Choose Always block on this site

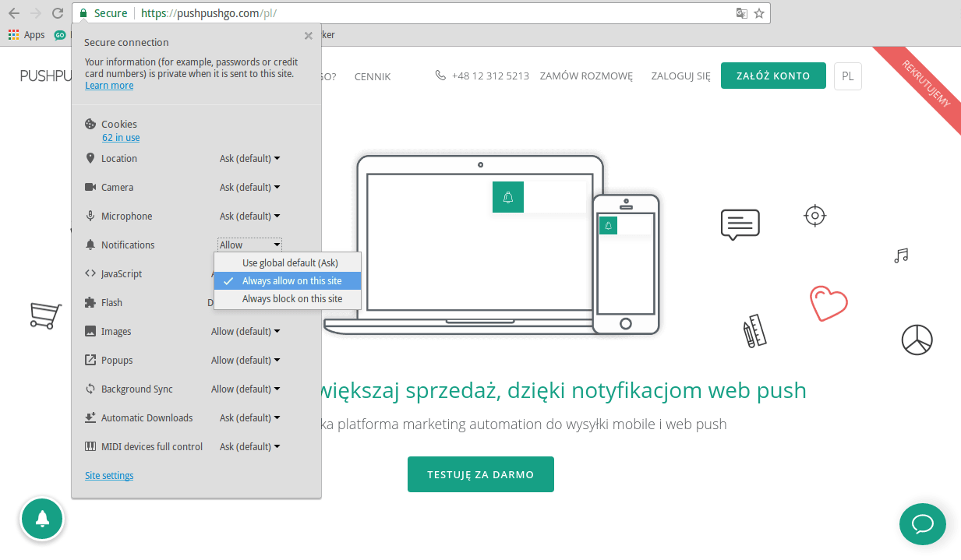[x=288, y=299]
